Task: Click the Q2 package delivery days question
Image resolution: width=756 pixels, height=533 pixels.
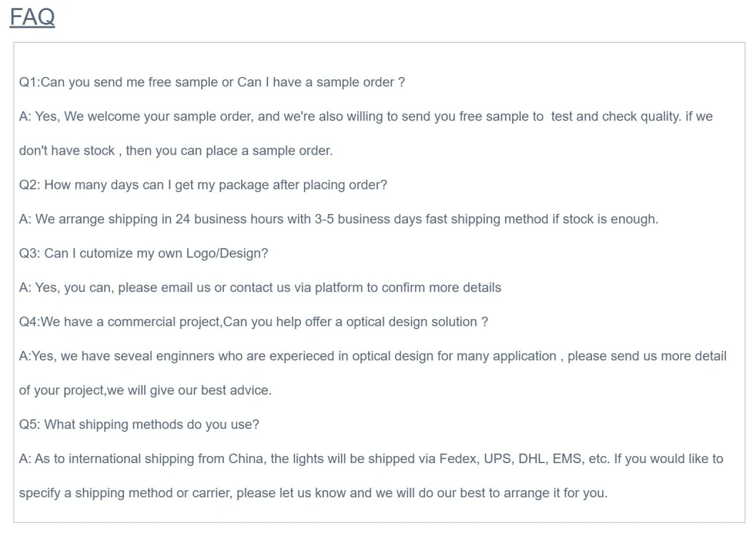Action: click(203, 185)
